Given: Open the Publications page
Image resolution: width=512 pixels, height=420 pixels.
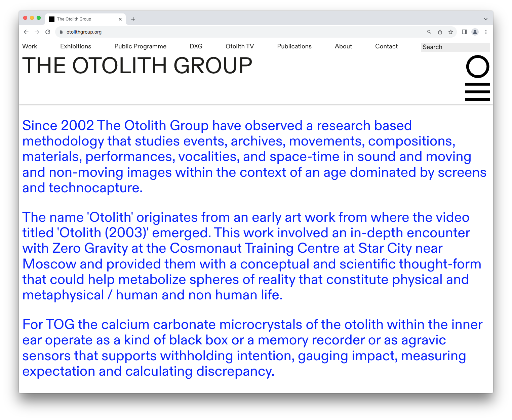Looking at the screenshot, I should tap(294, 46).
